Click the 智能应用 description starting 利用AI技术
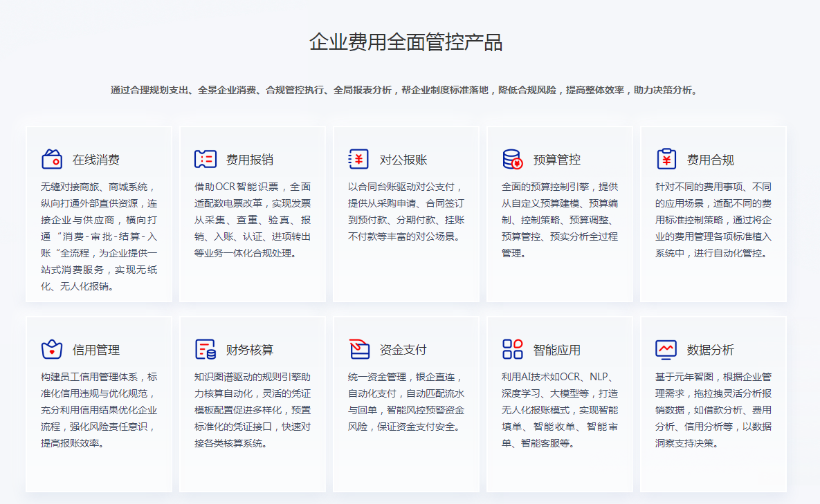 point(559,410)
